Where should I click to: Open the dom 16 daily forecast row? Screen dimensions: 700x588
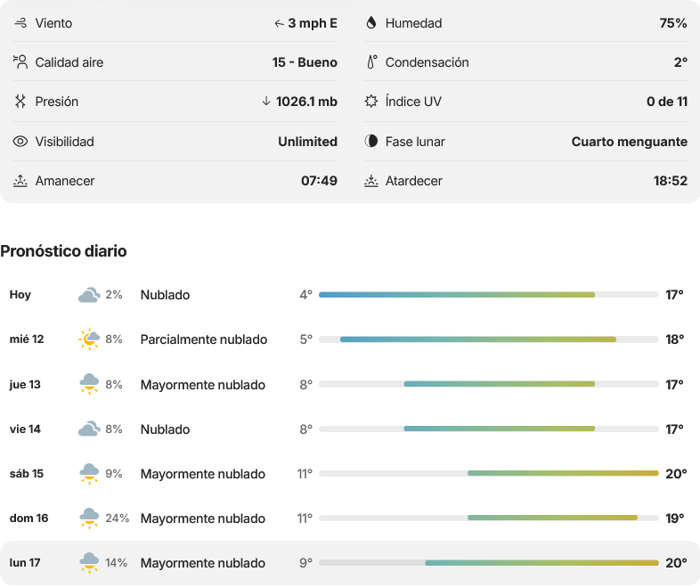[350, 519]
